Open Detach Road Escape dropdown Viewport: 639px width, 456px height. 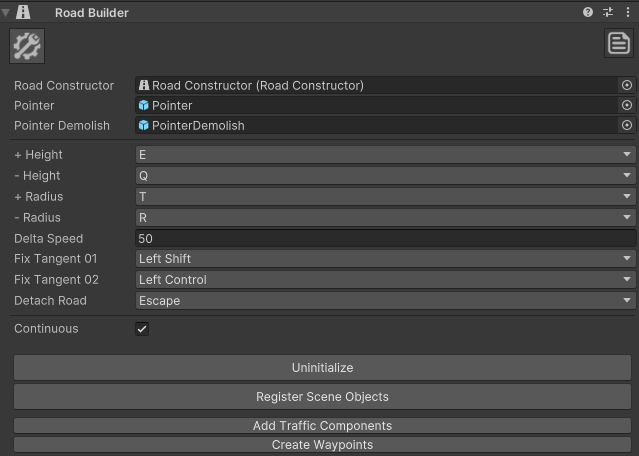[386, 301]
